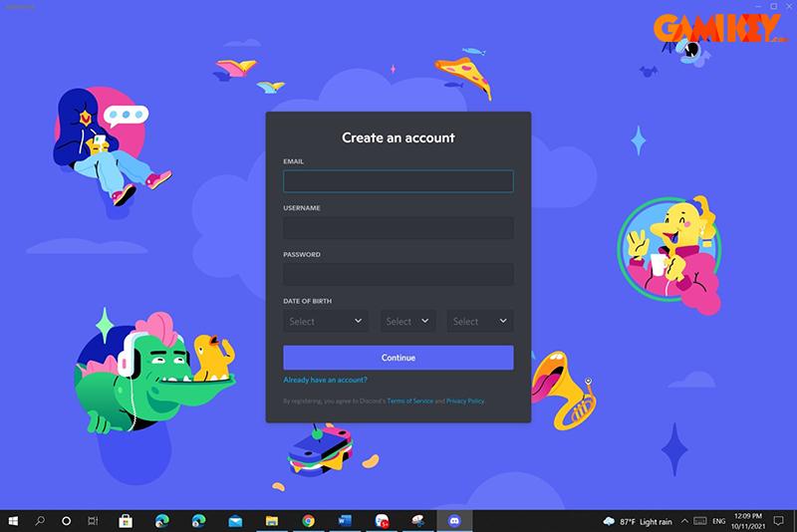The height and width of the screenshot is (532, 797).
Task: Click into the Username field
Action: pyautogui.click(x=398, y=227)
